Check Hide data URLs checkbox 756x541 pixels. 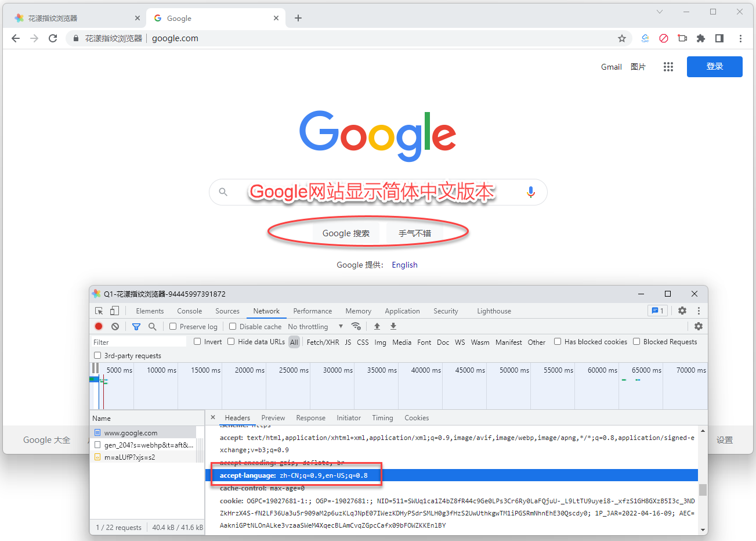coord(231,342)
